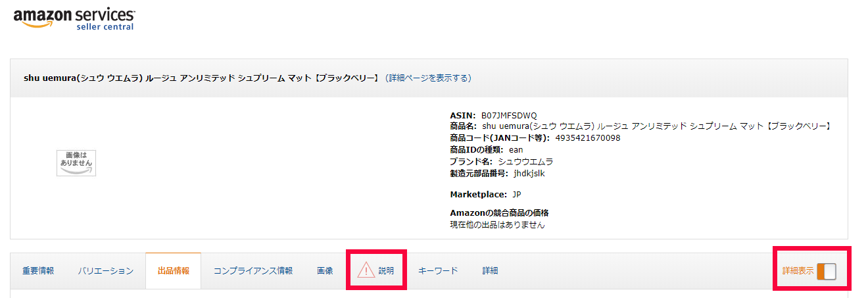Click the 現在他の出品はありません text
The height and width of the screenshot is (298, 868).
click(497, 224)
